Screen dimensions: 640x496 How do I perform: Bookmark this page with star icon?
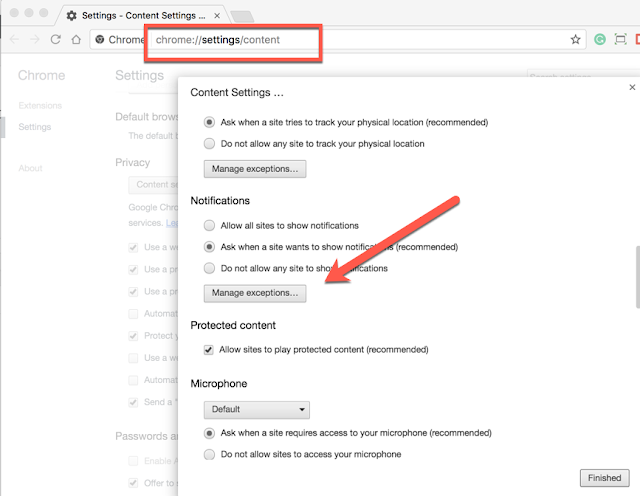pos(576,40)
